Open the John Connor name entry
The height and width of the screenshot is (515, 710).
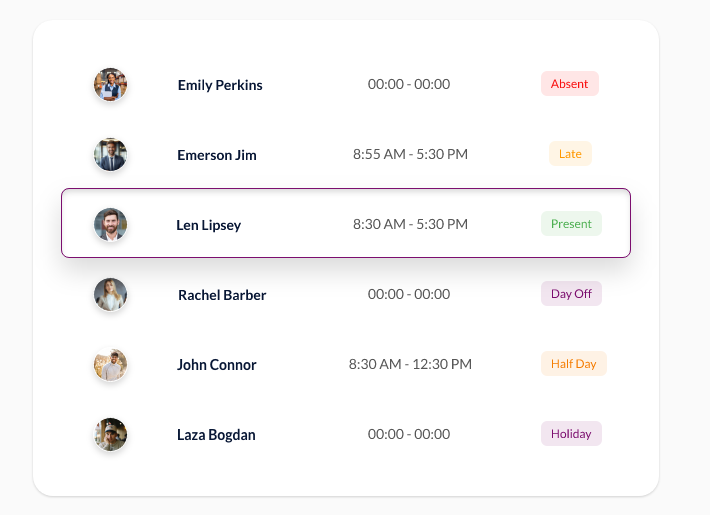point(217,365)
